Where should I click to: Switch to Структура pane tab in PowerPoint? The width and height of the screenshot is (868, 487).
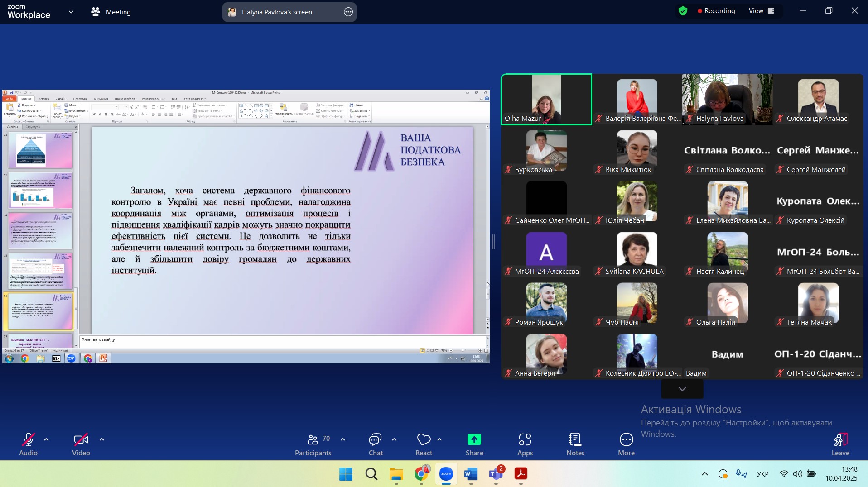[x=33, y=127]
